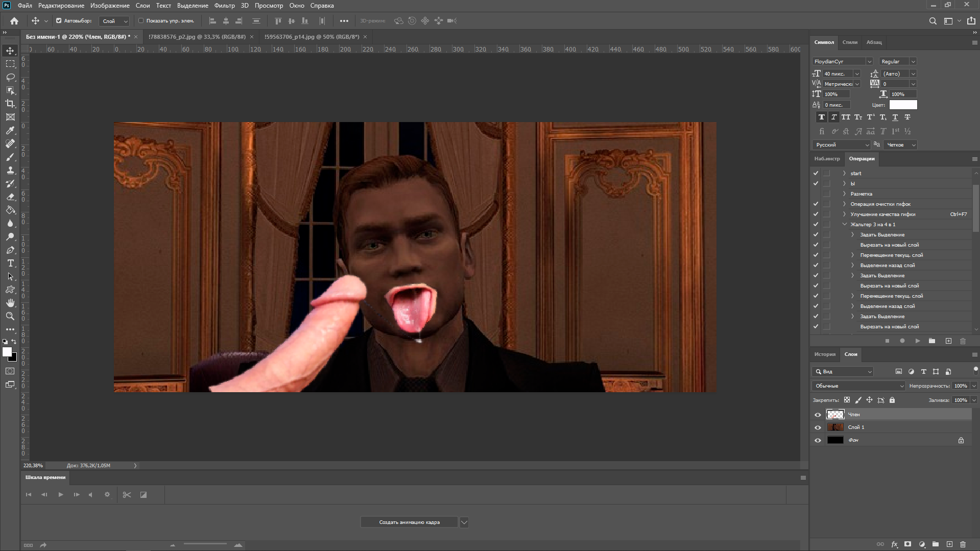Select the Brush tool
Viewport: 980px width, 551px height.
point(10,157)
